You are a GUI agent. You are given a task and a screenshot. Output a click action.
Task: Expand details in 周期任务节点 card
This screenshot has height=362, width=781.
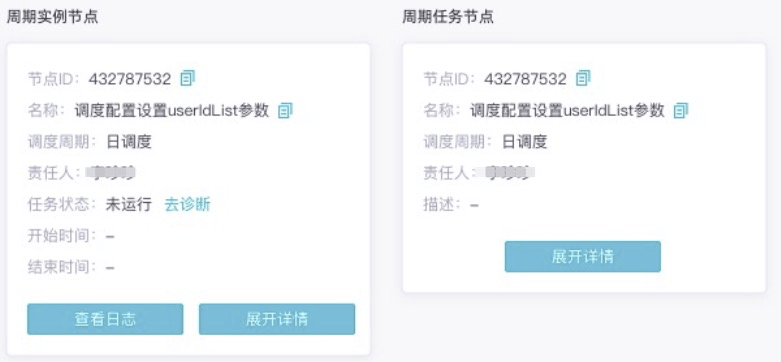click(x=583, y=256)
